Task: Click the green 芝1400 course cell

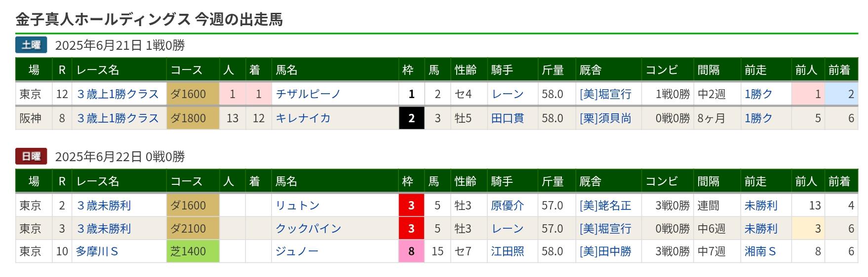Action: (193, 251)
